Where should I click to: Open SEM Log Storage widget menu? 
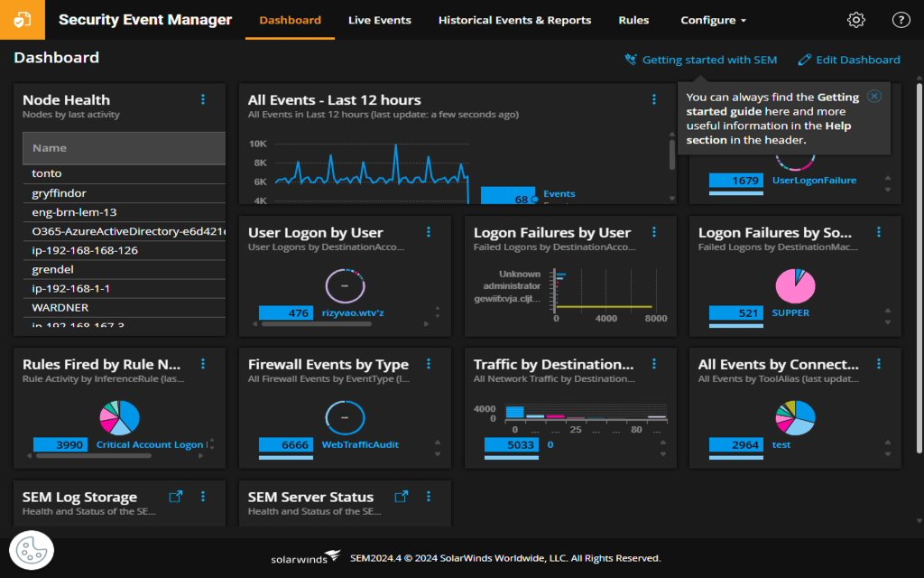(x=203, y=497)
